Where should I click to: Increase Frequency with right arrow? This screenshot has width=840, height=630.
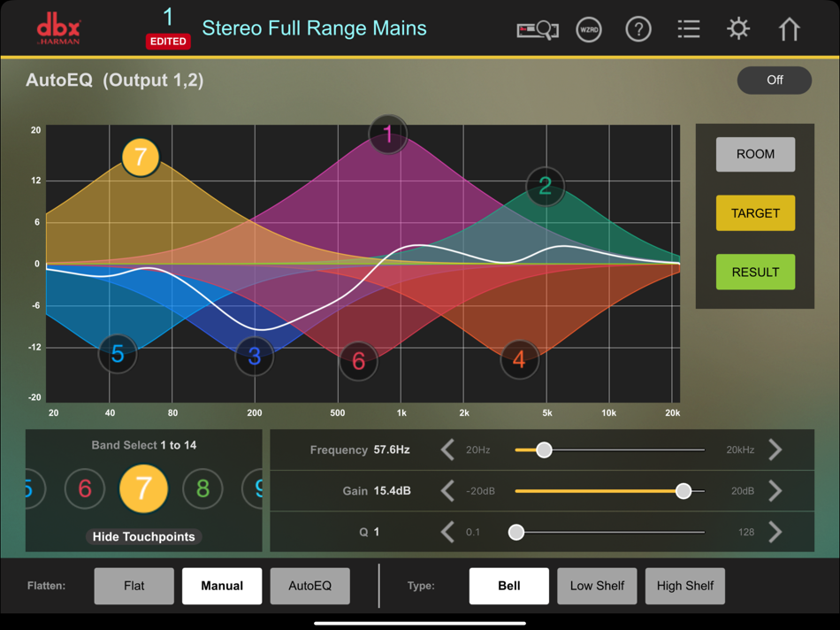point(775,449)
